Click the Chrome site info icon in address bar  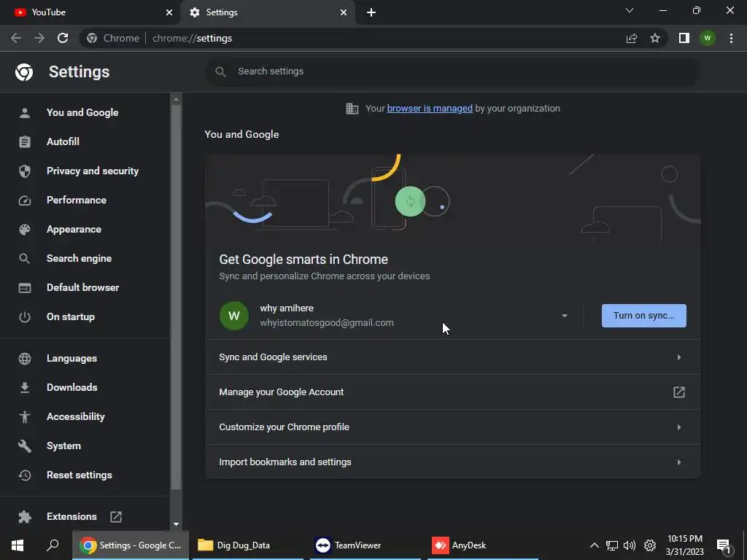92,38
